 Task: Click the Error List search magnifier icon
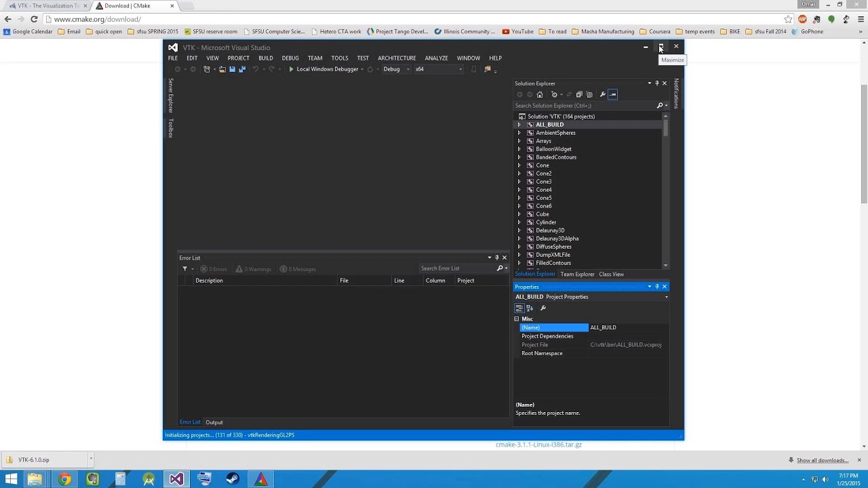coord(500,268)
